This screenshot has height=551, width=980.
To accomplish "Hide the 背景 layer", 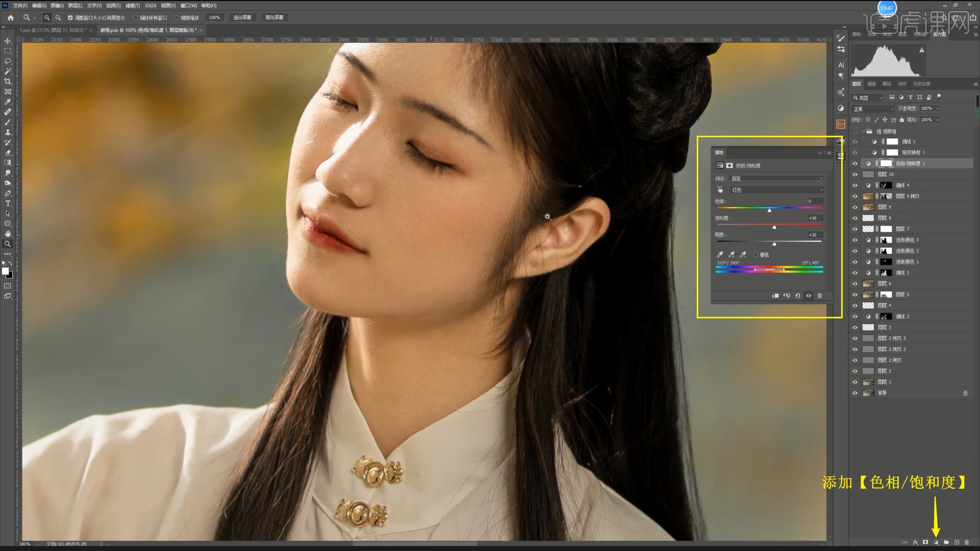I will click(855, 393).
